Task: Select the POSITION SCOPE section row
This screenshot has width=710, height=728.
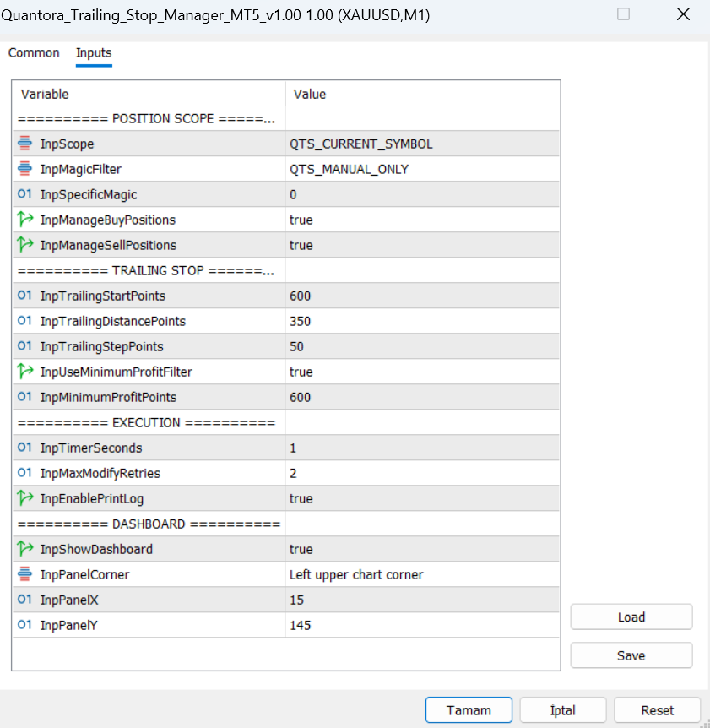Action: [x=286, y=118]
